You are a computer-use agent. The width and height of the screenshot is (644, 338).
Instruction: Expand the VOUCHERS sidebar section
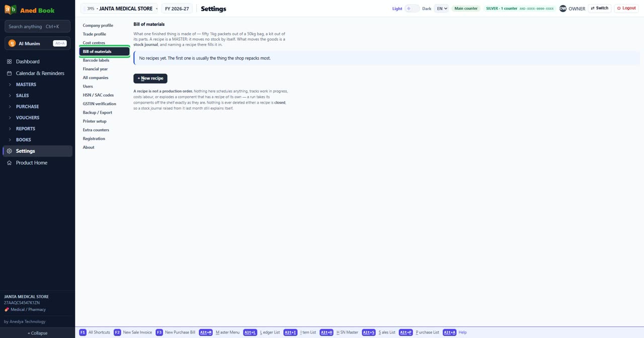click(x=38, y=118)
